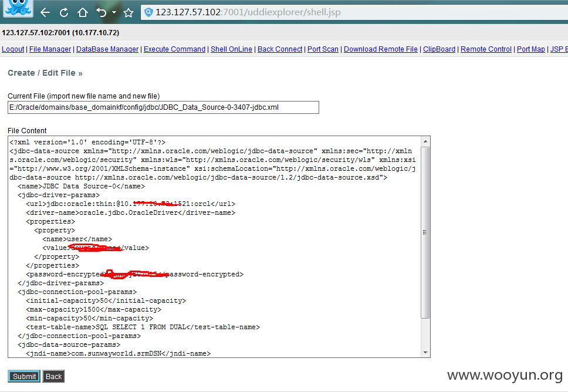Click the host text '123.127.57.102:7001 (10.177.10.72)'
The width and height of the screenshot is (568, 392).
tap(60, 33)
